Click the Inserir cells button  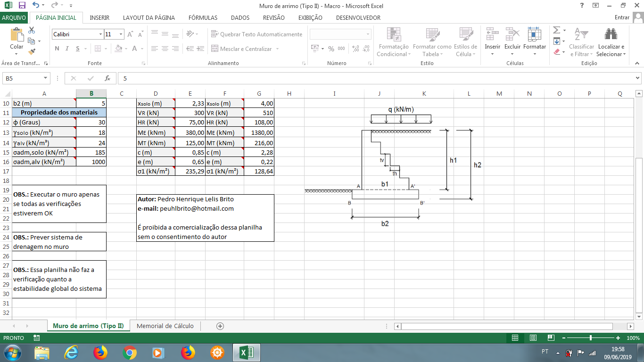(x=493, y=41)
